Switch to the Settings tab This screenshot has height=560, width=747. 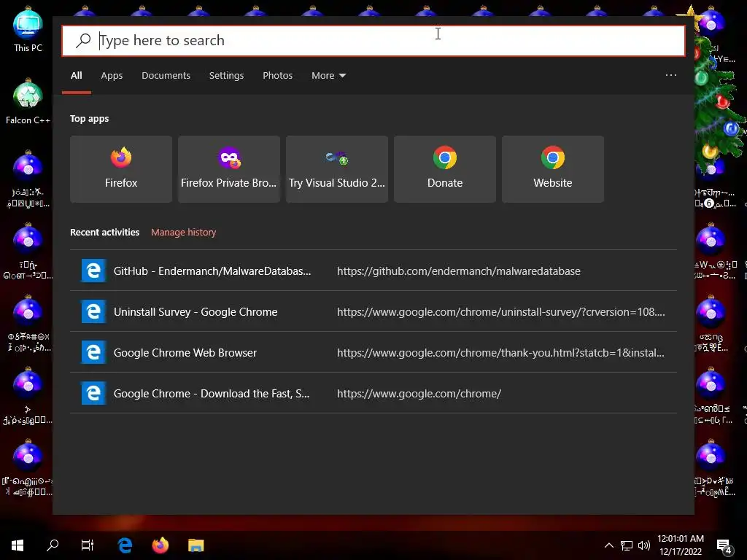[226, 76]
